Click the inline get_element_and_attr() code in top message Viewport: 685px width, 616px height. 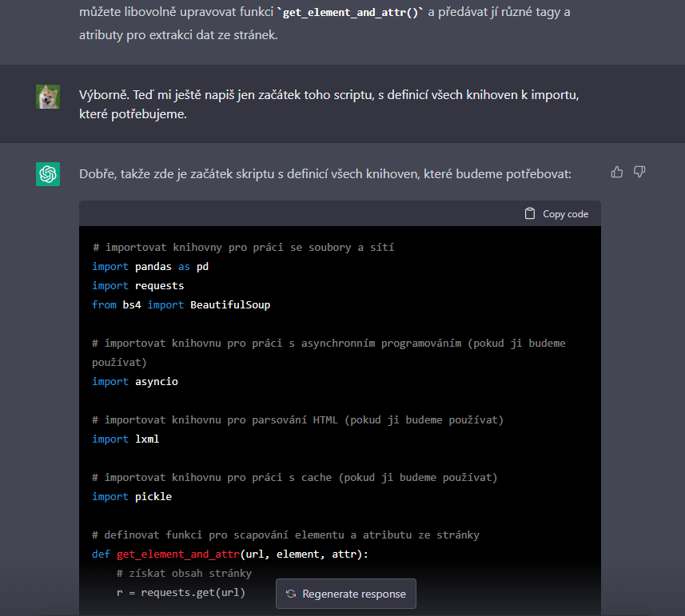tap(349, 14)
